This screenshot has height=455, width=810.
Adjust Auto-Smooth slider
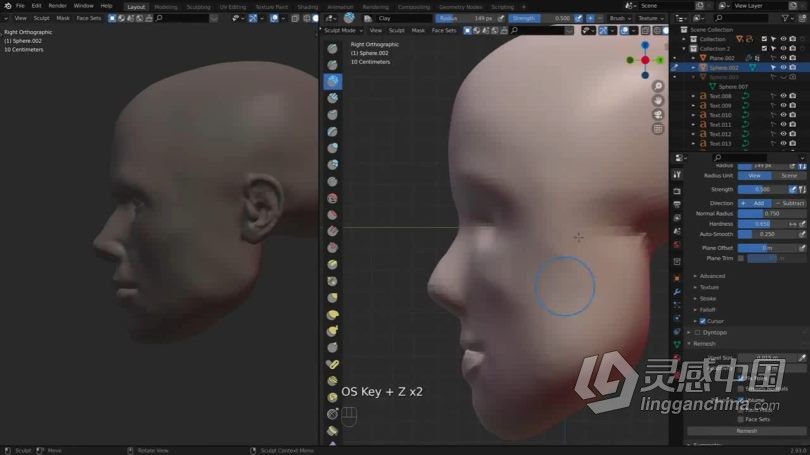768,234
